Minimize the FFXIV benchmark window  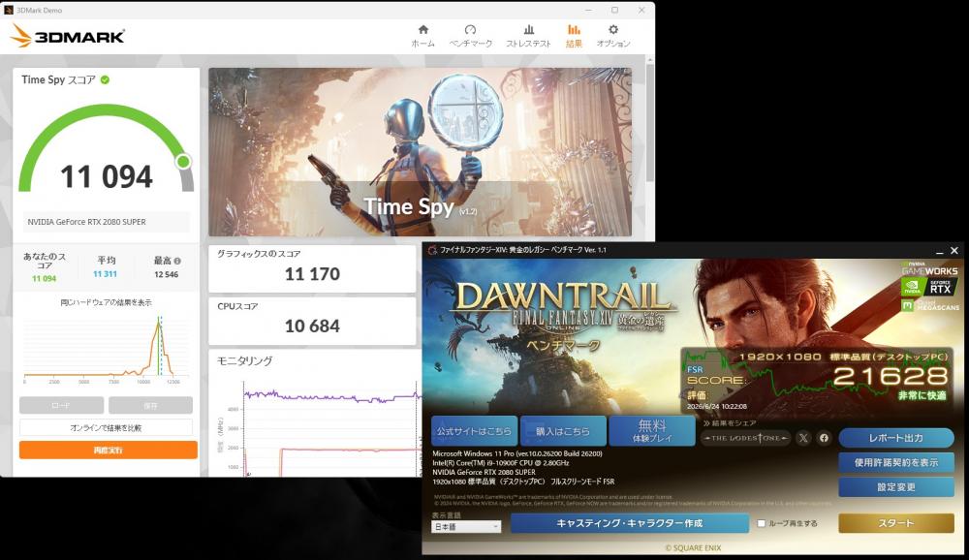pyautogui.click(x=939, y=251)
